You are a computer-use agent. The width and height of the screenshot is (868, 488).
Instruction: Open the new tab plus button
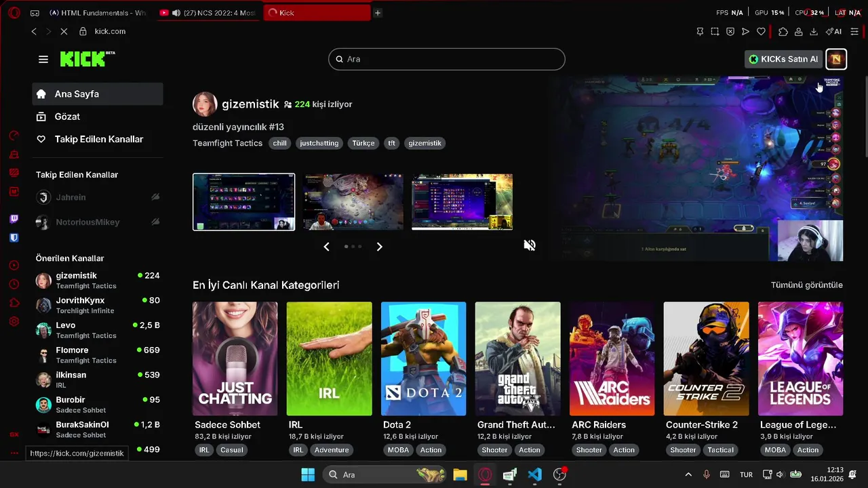click(x=378, y=13)
